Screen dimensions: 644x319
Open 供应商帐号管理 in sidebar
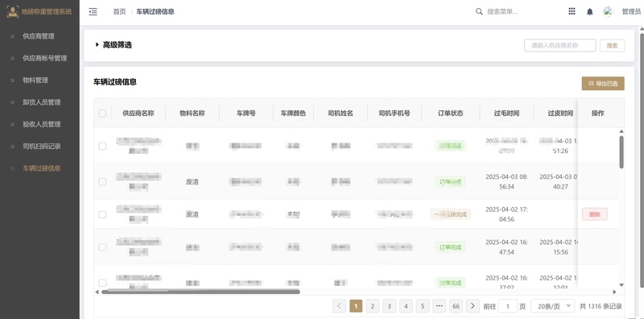pos(45,58)
